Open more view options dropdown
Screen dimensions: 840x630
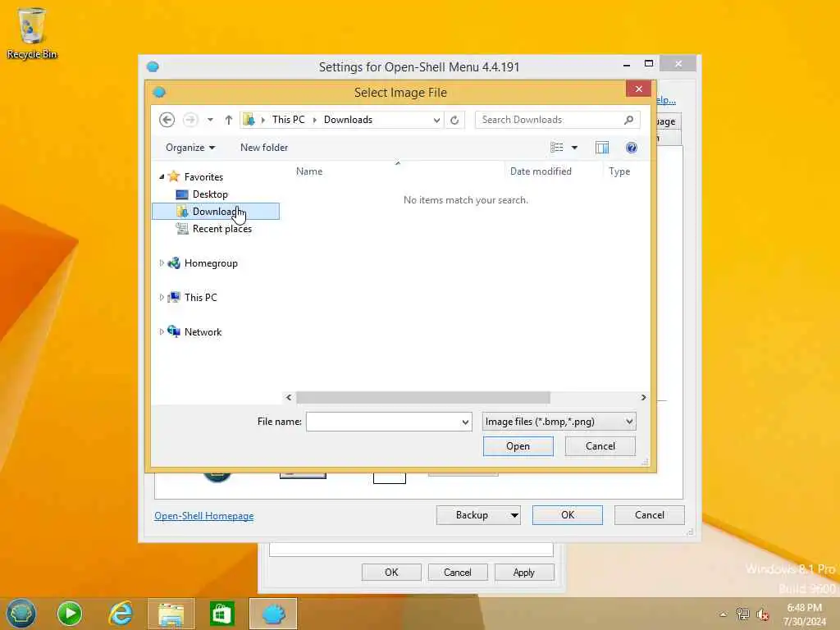[574, 148]
